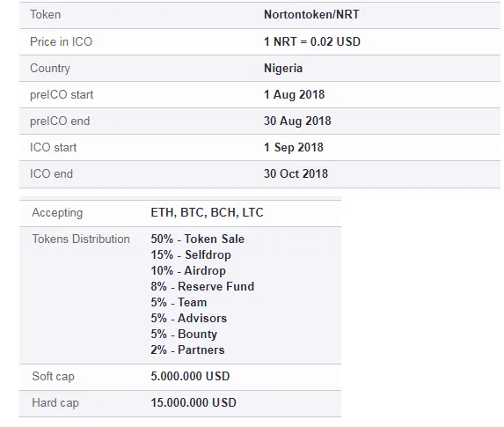Select the 50% - Token Sale line
Viewport: 504px width, 427px height.
[x=197, y=239]
